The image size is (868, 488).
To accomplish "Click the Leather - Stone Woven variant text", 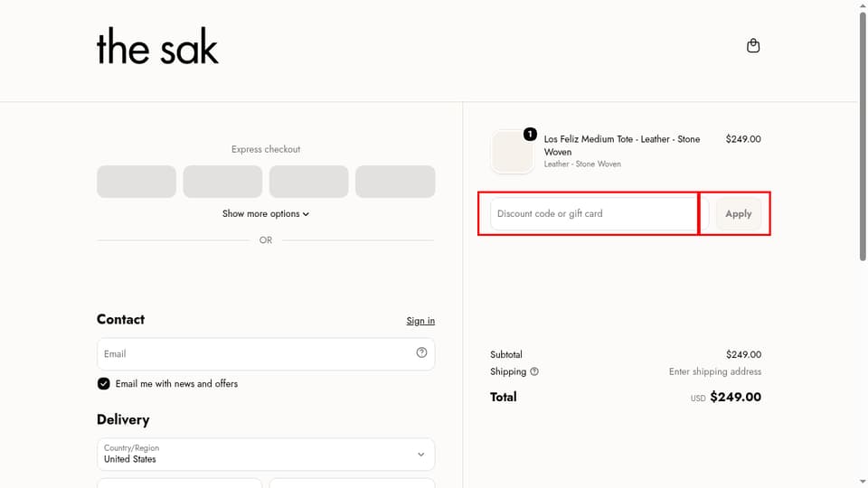I will tap(582, 164).
